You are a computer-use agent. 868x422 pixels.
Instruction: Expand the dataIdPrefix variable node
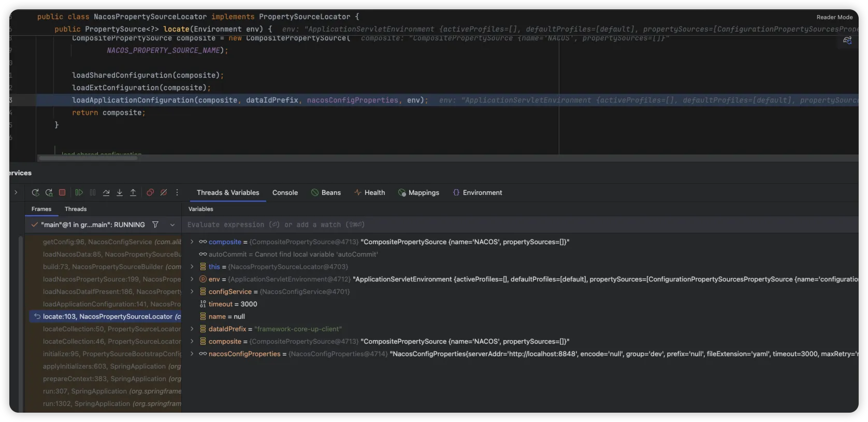(x=192, y=329)
